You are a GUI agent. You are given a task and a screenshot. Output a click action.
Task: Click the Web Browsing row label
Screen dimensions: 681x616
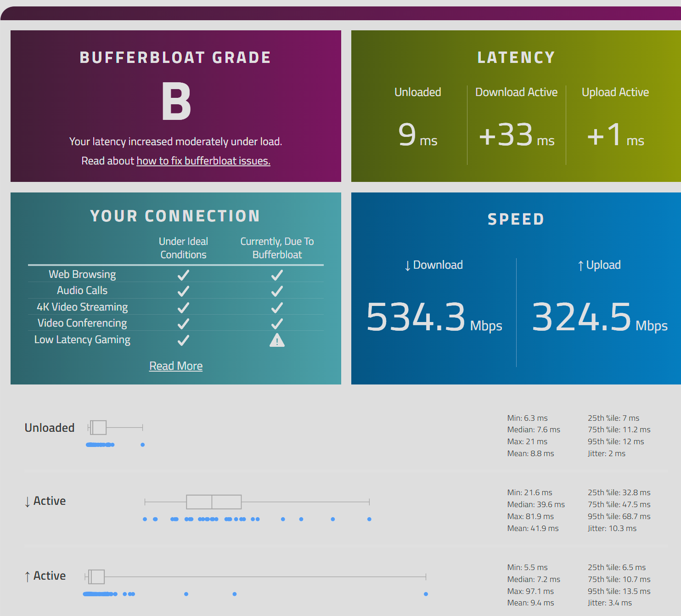(x=82, y=274)
